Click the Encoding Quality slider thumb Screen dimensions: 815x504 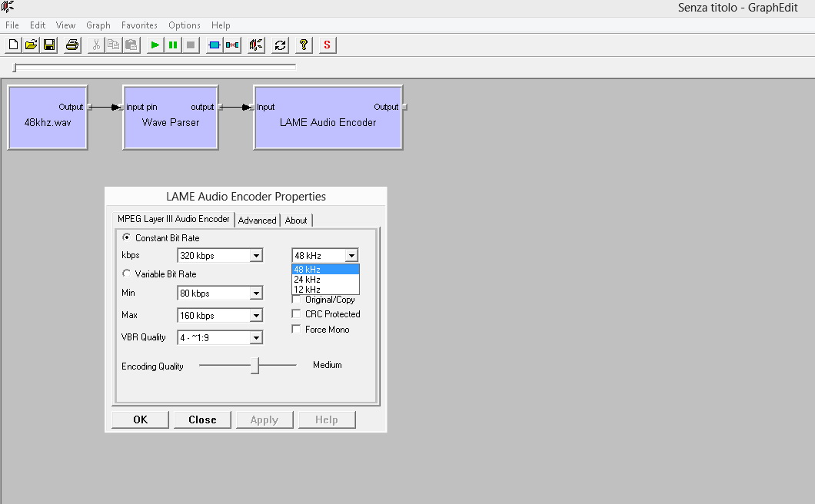[256, 366]
